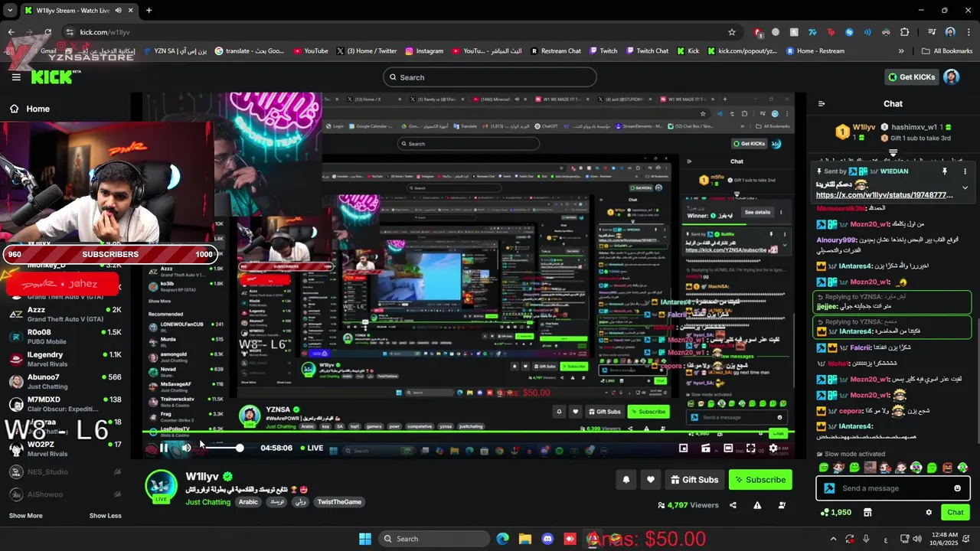Image resolution: width=980 pixels, height=551 pixels.
Task: Toggle picture-in-picture player mode
Action: click(683, 448)
